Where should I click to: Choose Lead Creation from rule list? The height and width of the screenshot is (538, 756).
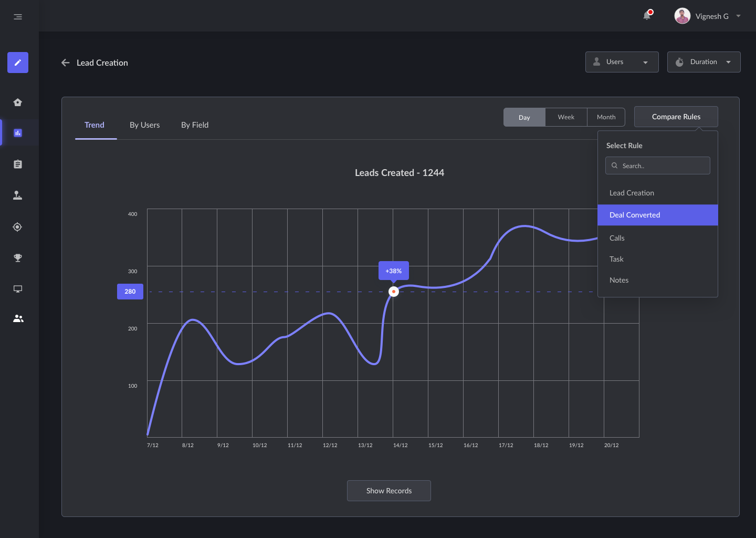658,193
